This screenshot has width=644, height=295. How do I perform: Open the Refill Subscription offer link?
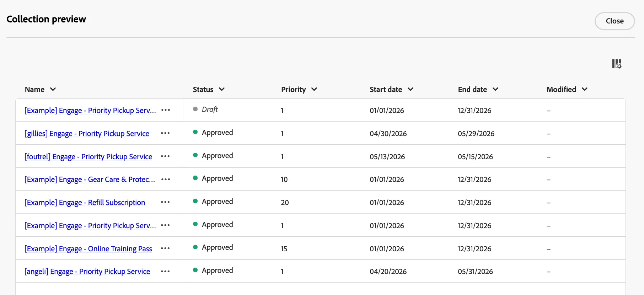[85, 203]
